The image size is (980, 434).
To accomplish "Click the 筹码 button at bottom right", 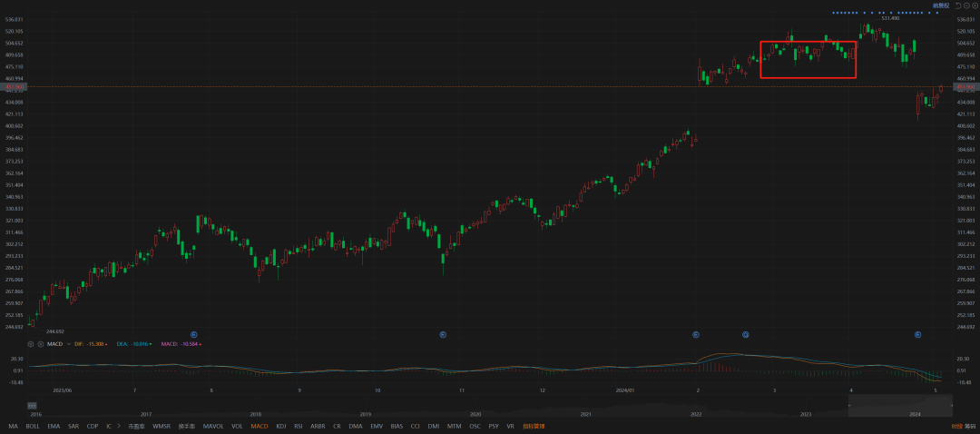I will (x=970, y=426).
